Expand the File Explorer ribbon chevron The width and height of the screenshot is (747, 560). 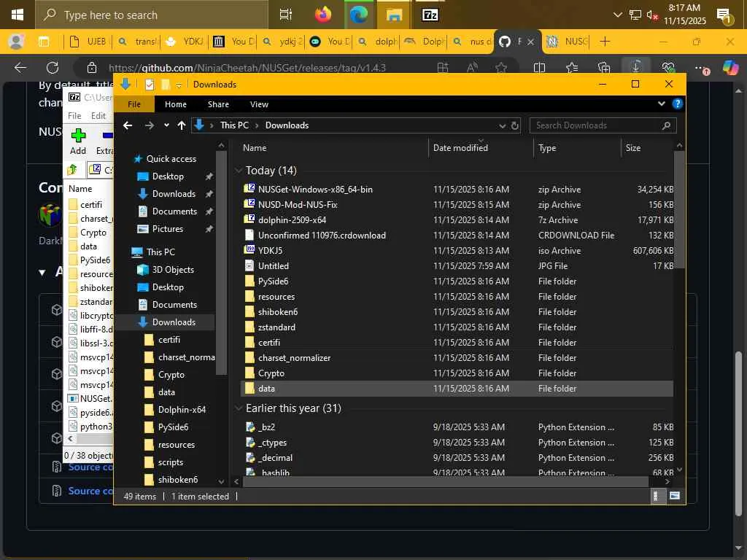[x=662, y=104]
